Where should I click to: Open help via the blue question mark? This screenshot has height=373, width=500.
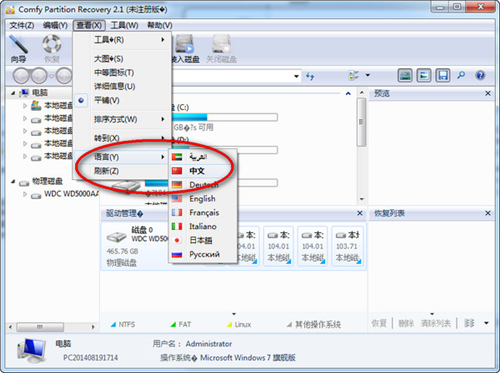click(480, 75)
